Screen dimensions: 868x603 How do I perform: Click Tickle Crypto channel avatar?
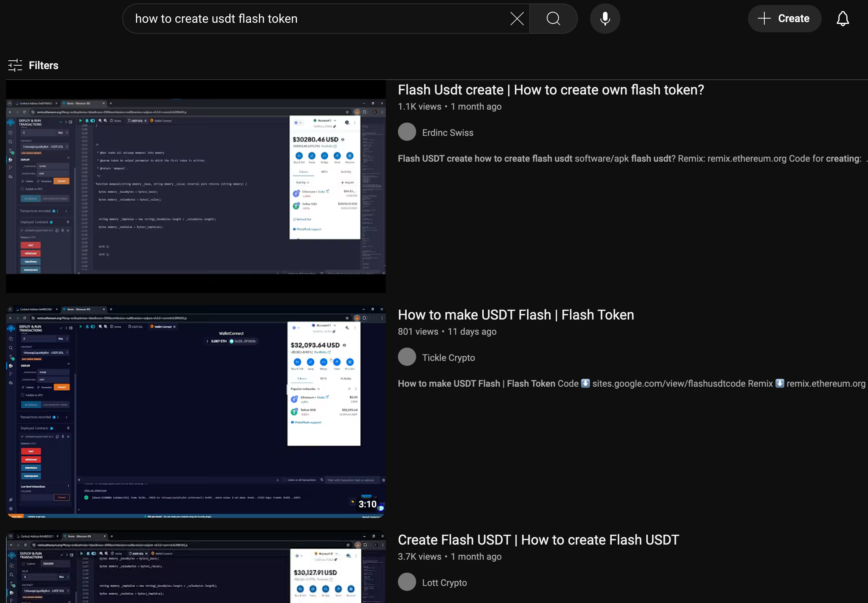pyautogui.click(x=407, y=357)
